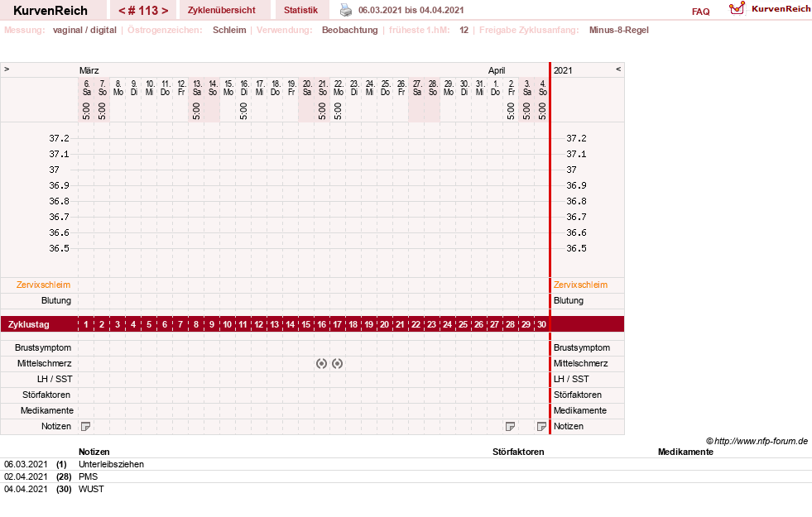Click the KurvenReich crown logo icon
This screenshot has height=517, width=812.
tap(737, 8)
